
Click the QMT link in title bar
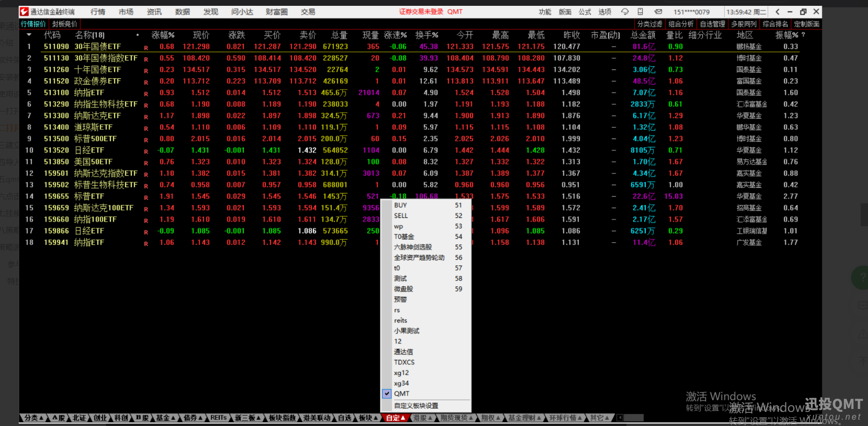455,12
